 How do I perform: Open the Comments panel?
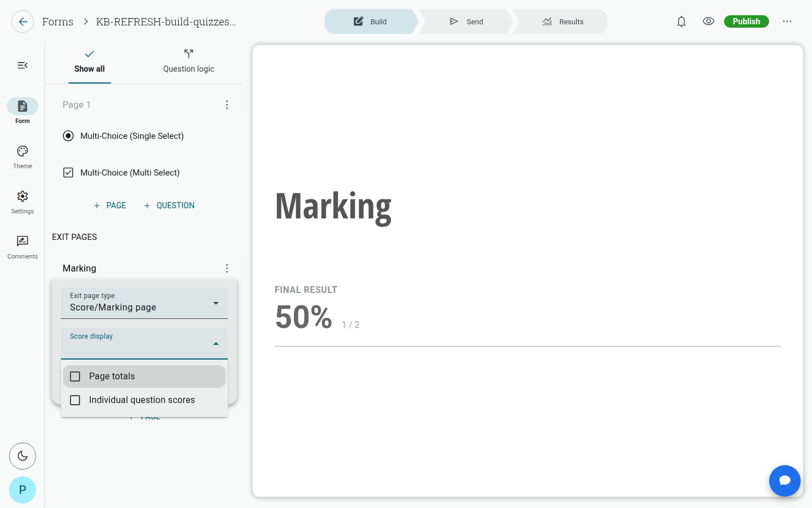(x=23, y=247)
